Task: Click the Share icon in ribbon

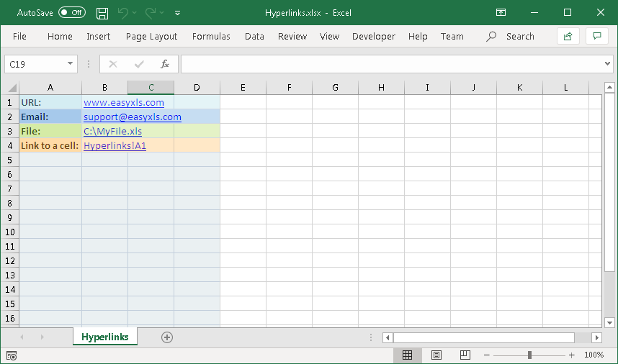Action: click(568, 36)
